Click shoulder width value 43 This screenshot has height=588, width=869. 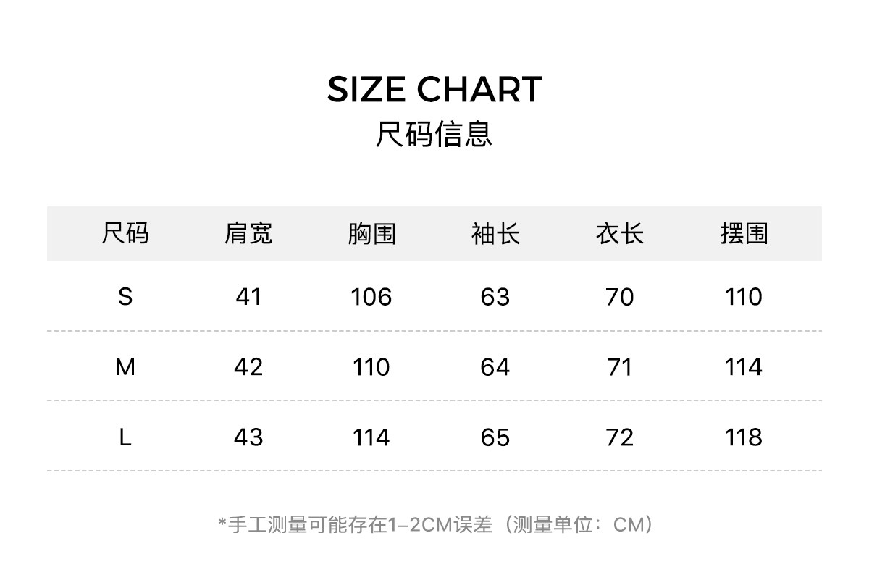click(248, 437)
